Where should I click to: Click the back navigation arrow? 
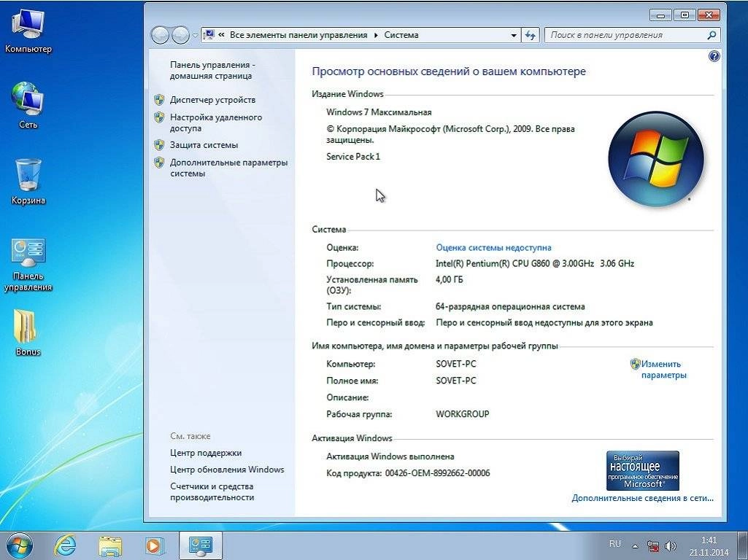click(161, 35)
